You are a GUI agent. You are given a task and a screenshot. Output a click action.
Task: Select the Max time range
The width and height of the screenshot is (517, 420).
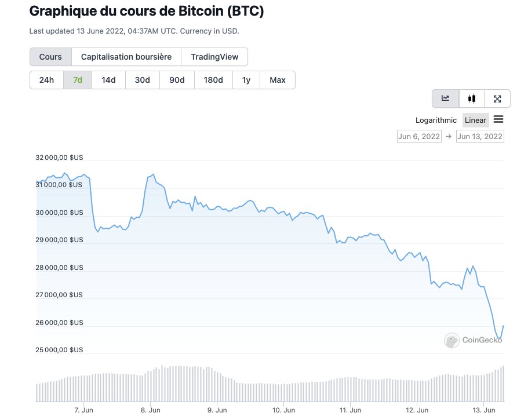coord(278,80)
